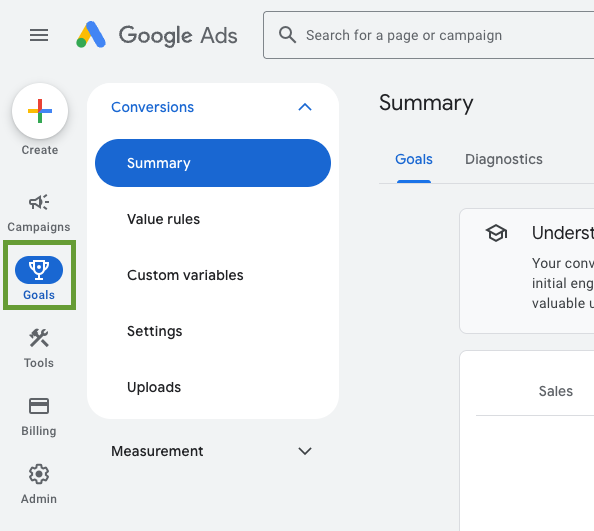The width and height of the screenshot is (594, 531).
Task: Select Summary in Conversions menu
Action: 213,163
